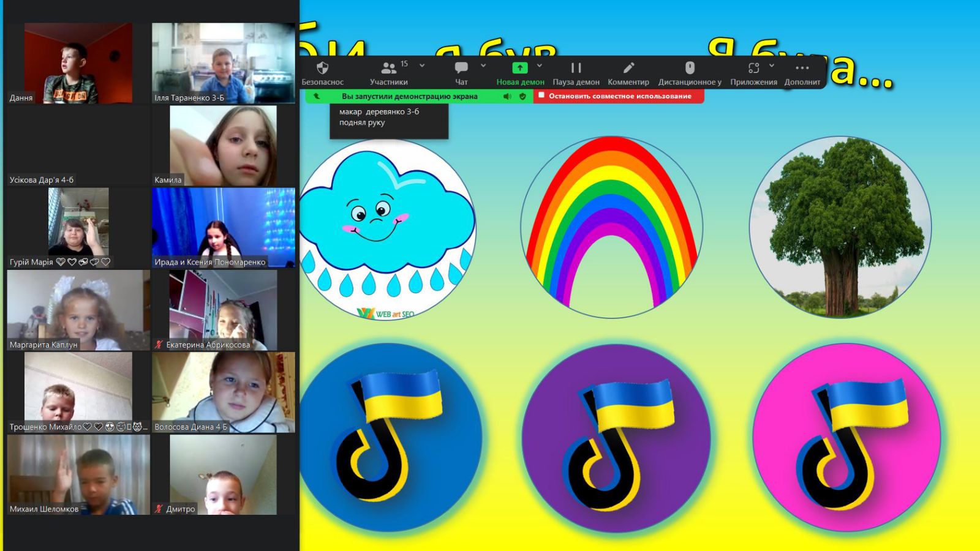This screenshot has height=551, width=980.
Task: Click the rainbow picture on the slide
Action: click(x=611, y=227)
